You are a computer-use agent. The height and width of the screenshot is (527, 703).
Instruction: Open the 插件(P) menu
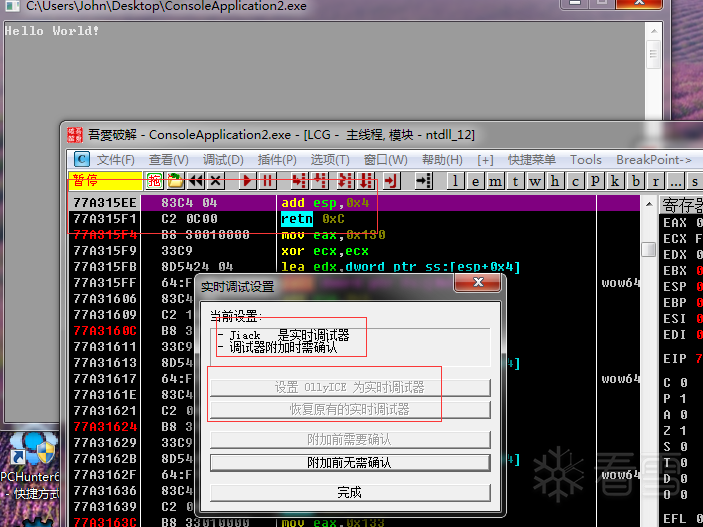(277, 160)
